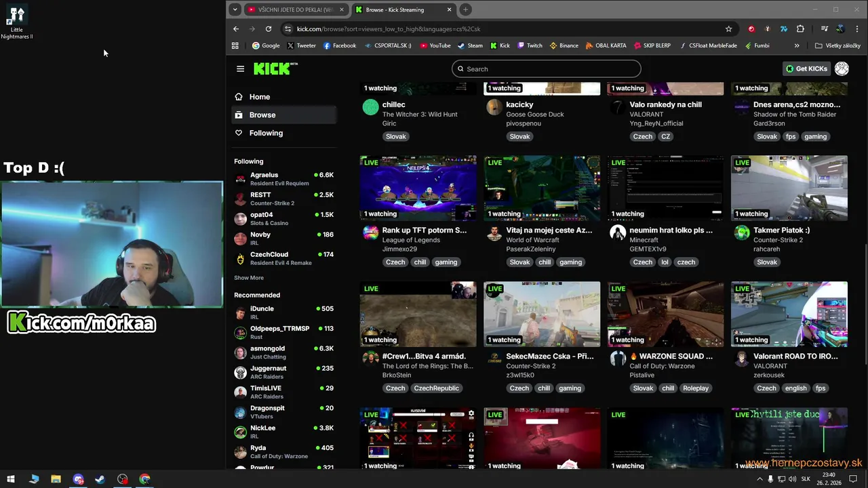Click chillec's green channel avatar
This screenshot has width=868, height=488.
pyautogui.click(x=370, y=107)
